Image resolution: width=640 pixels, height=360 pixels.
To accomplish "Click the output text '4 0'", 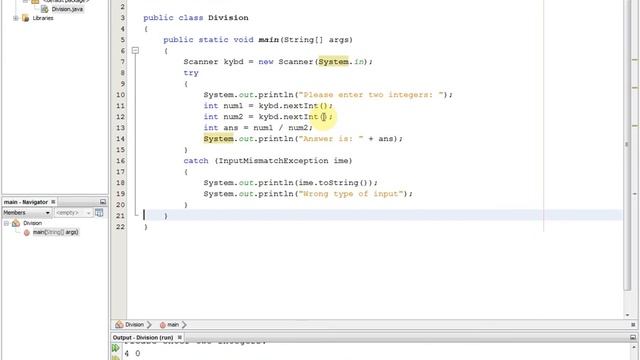I will 132,353.
